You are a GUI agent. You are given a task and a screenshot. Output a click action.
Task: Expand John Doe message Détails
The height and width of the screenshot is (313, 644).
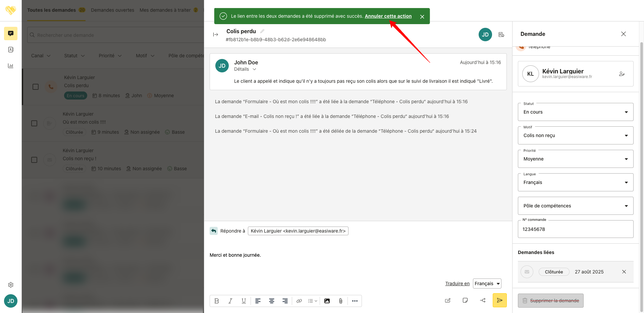point(245,69)
